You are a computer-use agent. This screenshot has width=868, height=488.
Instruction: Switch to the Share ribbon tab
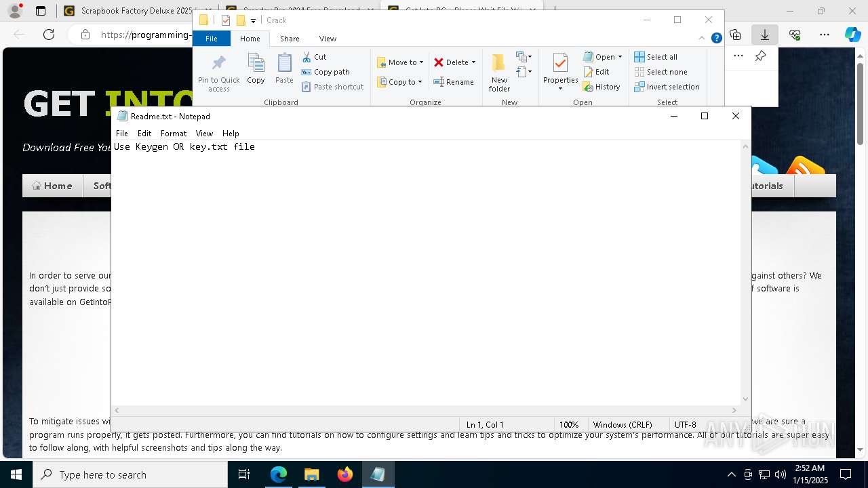pyautogui.click(x=290, y=39)
